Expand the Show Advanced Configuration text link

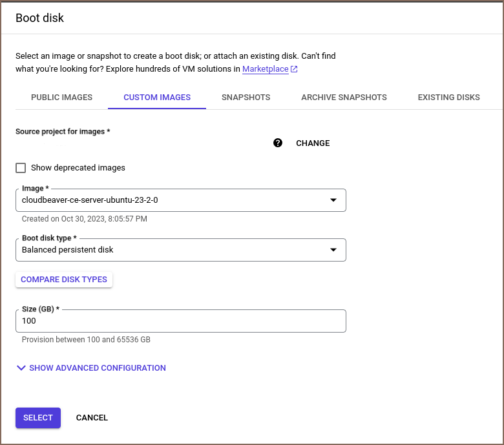tap(98, 368)
